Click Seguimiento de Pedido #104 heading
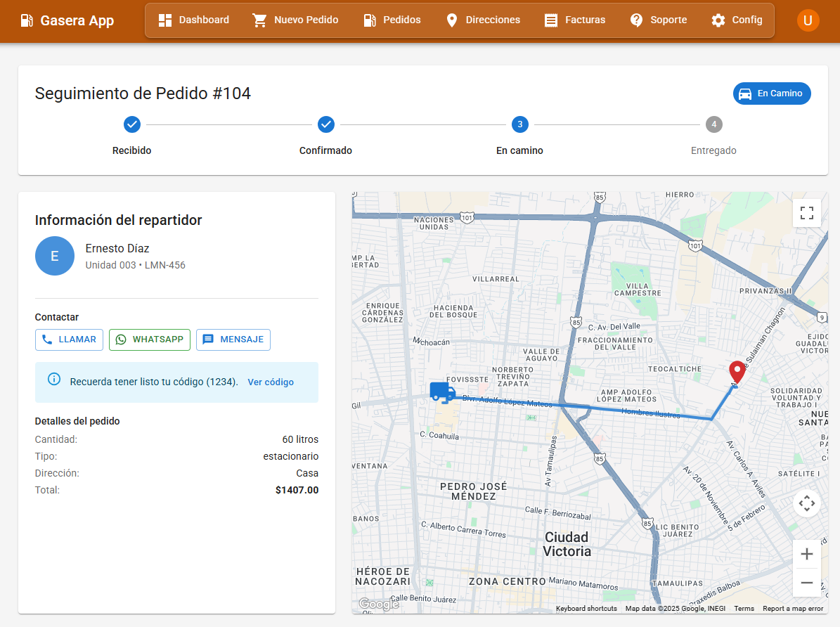This screenshot has height=627, width=840. coord(143,93)
